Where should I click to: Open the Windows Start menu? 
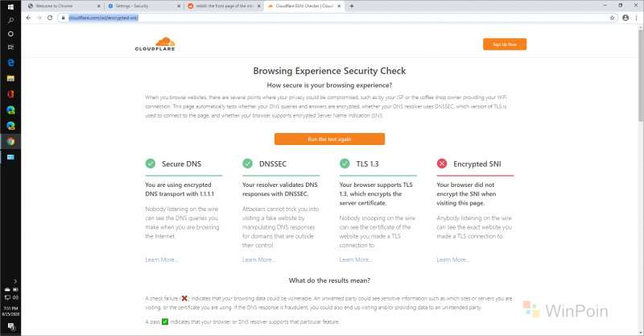[10, 6]
